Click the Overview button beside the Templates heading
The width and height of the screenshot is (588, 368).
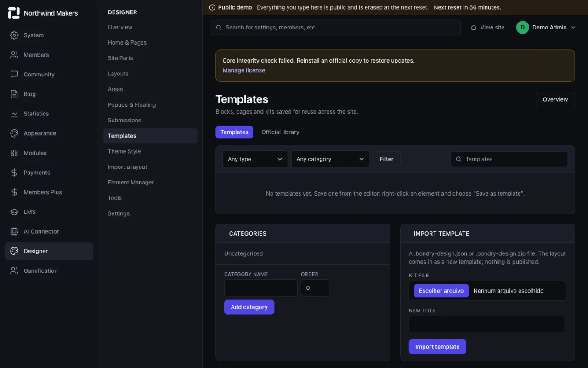555,99
